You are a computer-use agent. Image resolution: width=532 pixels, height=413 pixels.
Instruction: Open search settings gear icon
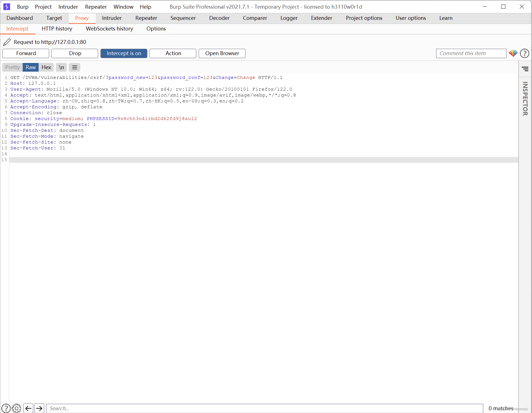(x=17, y=408)
